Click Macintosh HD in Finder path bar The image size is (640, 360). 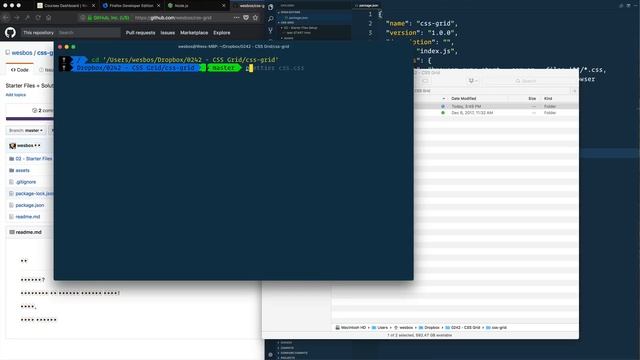(x=351, y=328)
